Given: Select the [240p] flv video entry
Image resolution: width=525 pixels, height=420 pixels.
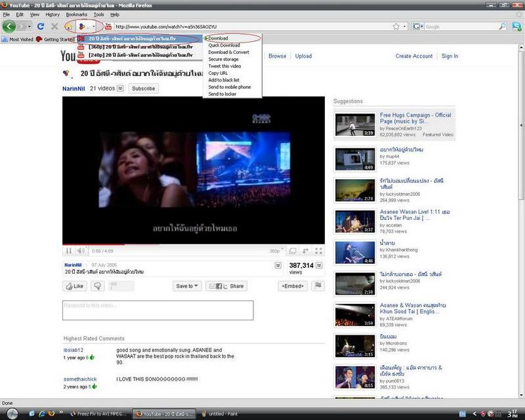Looking at the screenshot, I should click(140, 55).
